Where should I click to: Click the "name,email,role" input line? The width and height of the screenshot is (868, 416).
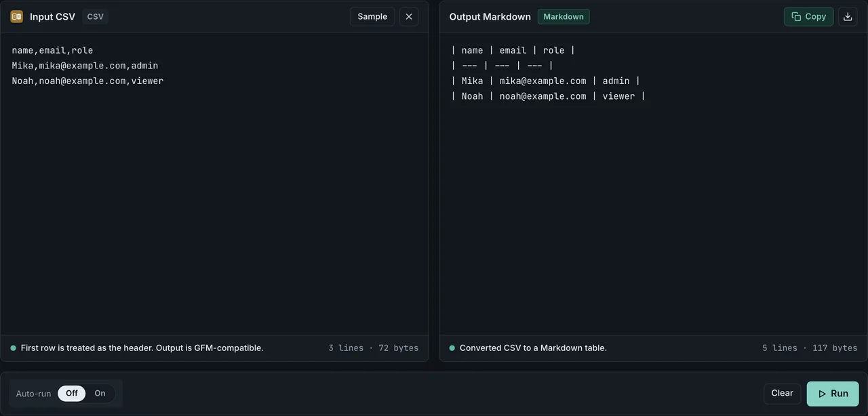[x=52, y=50]
